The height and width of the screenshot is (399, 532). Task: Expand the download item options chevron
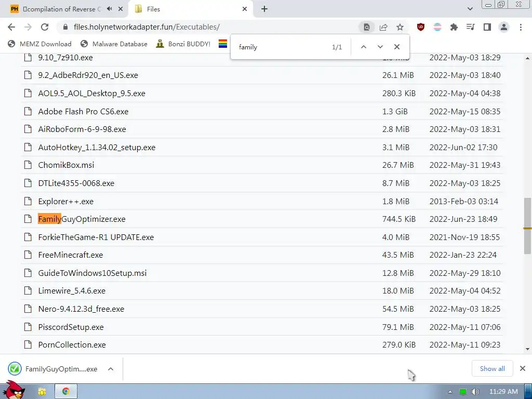pos(111,369)
